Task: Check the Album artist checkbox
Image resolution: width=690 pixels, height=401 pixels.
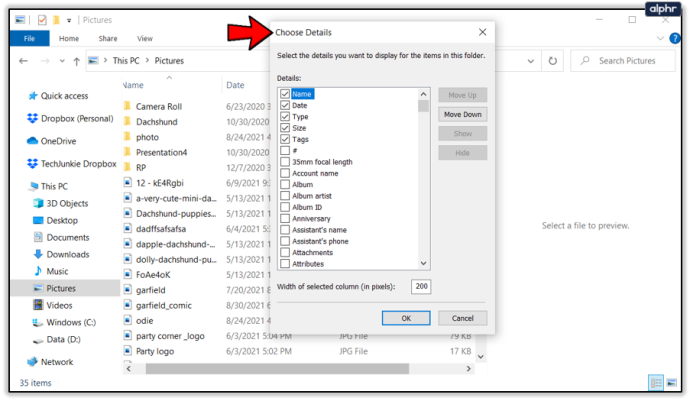Action: point(285,195)
